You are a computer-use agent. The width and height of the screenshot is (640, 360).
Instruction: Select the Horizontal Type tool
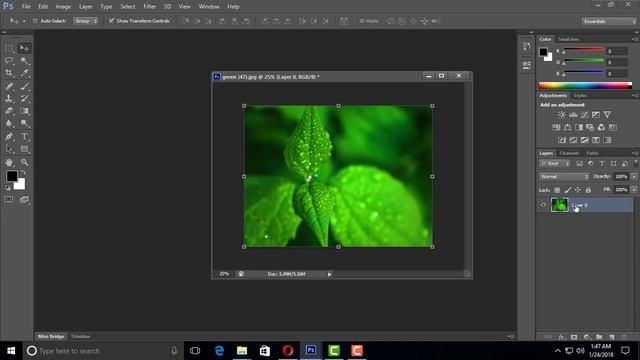coord(24,136)
